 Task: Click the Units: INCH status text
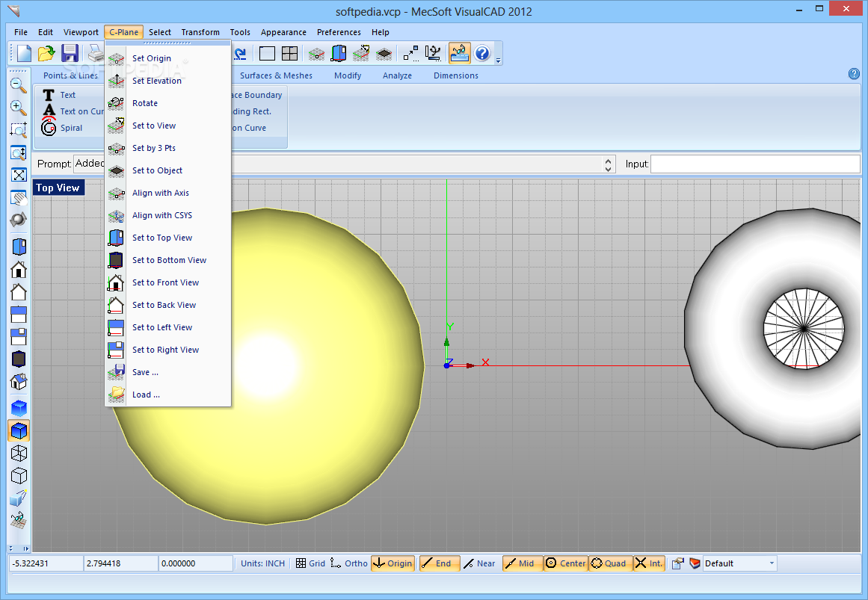[x=263, y=563]
